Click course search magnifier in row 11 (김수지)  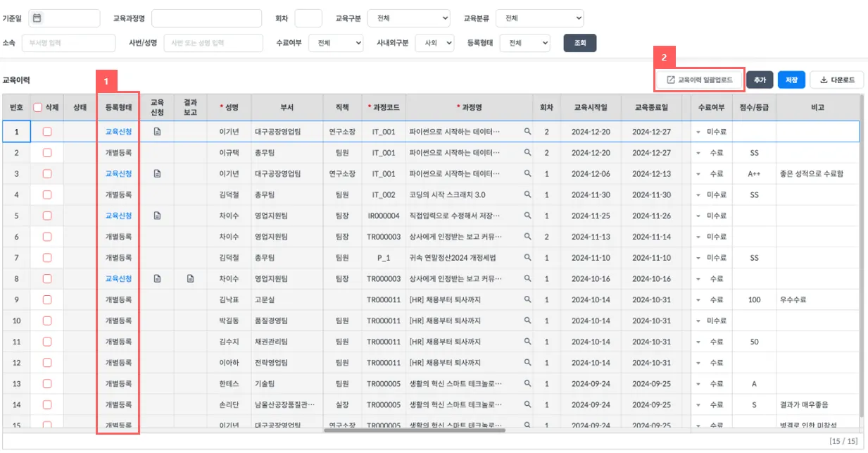point(527,342)
